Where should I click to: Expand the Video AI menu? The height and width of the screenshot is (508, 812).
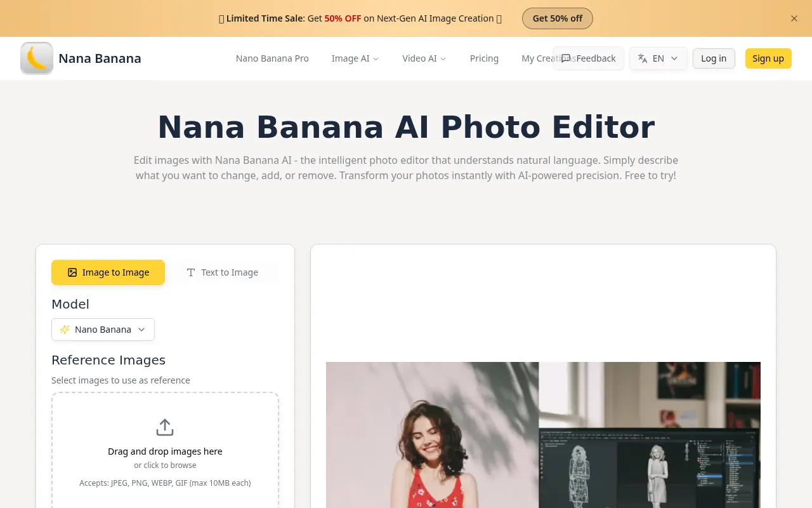[424, 58]
